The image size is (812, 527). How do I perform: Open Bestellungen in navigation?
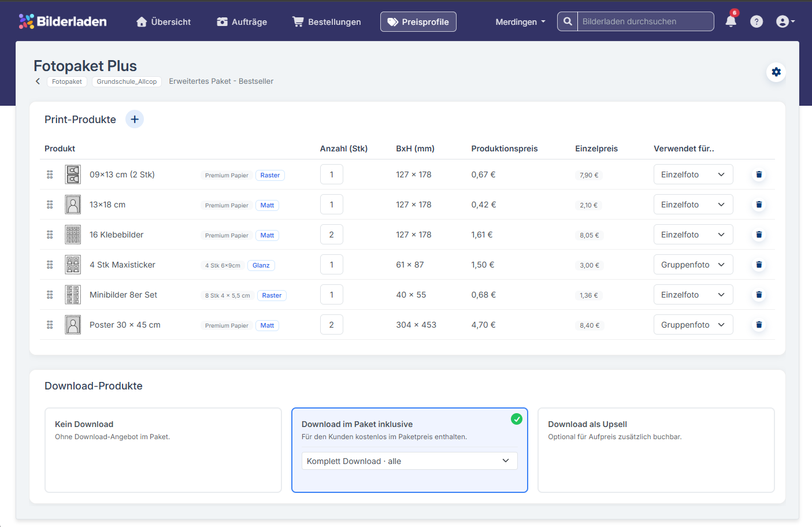pos(327,22)
